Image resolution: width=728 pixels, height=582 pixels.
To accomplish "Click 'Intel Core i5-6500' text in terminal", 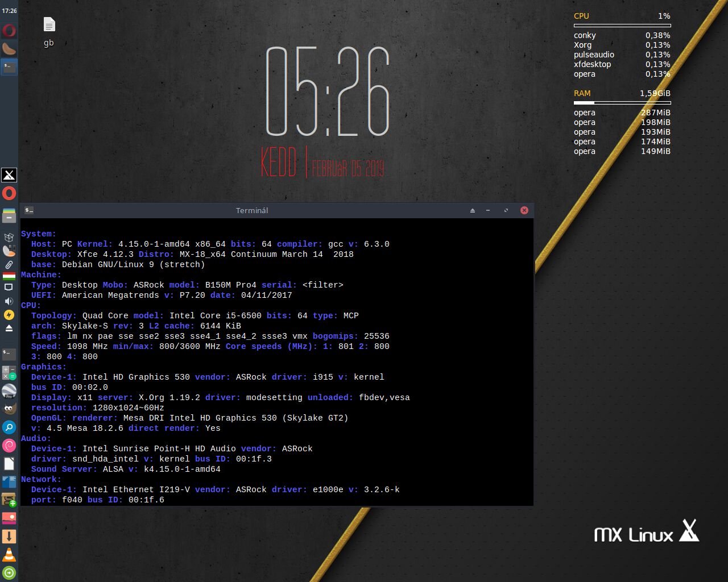I will 216,315.
